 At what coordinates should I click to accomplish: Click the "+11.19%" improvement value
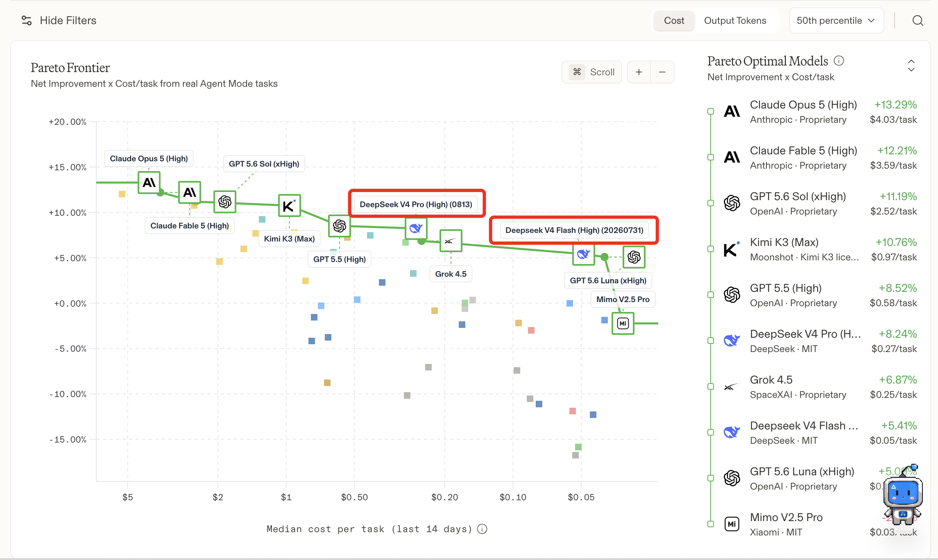(898, 196)
